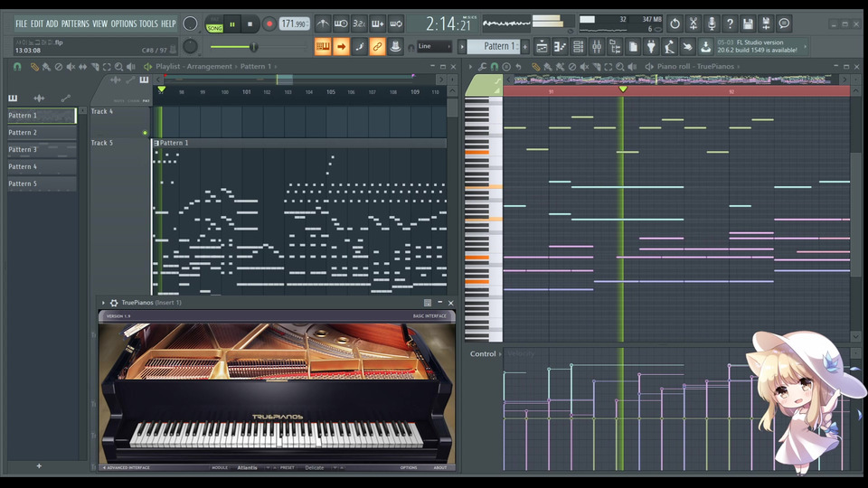The image size is (868, 488).
Task: Toggle the countdown before recording button
Action: pos(359,23)
